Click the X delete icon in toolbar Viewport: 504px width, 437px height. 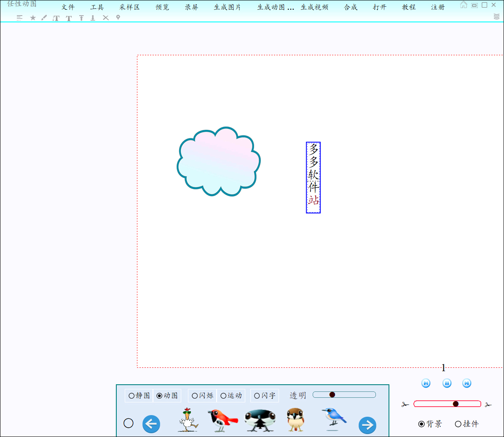(106, 18)
